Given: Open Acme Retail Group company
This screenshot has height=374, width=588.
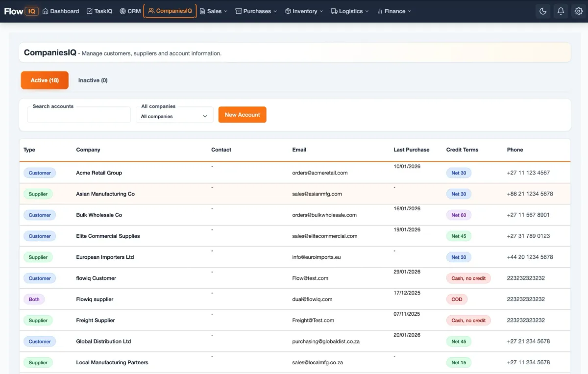Looking at the screenshot, I should click(x=99, y=173).
